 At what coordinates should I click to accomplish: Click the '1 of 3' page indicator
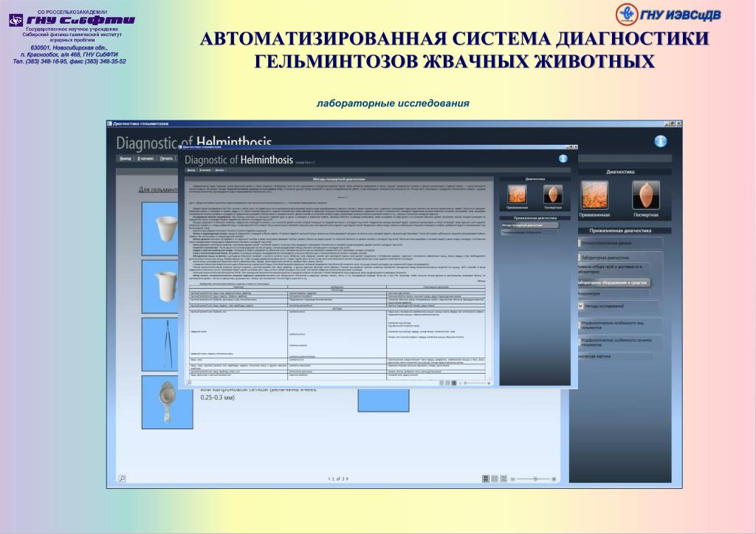coord(338,479)
